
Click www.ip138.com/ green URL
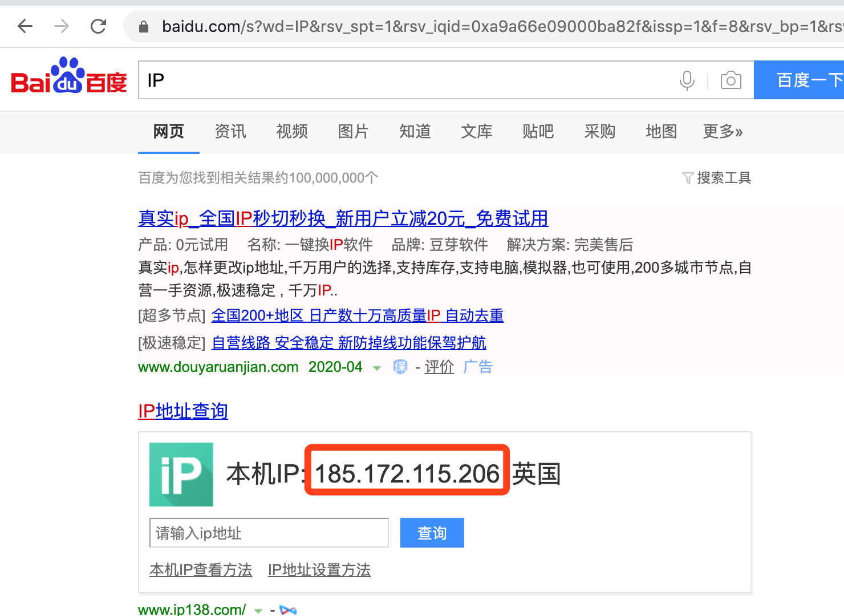(x=192, y=609)
